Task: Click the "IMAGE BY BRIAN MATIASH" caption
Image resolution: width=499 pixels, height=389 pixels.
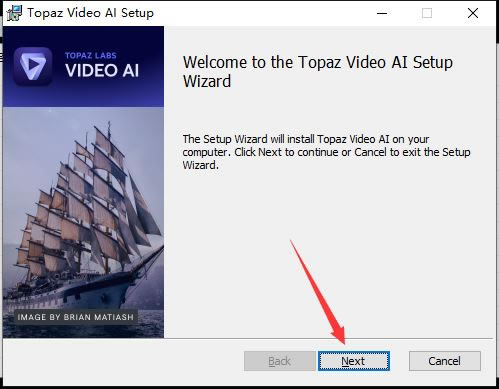Action: (x=76, y=317)
